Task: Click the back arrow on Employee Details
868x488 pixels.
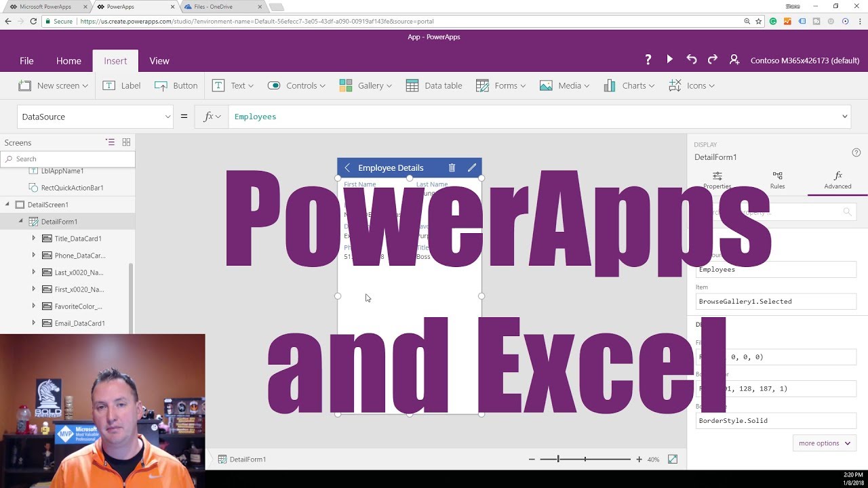Action: point(347,167)
